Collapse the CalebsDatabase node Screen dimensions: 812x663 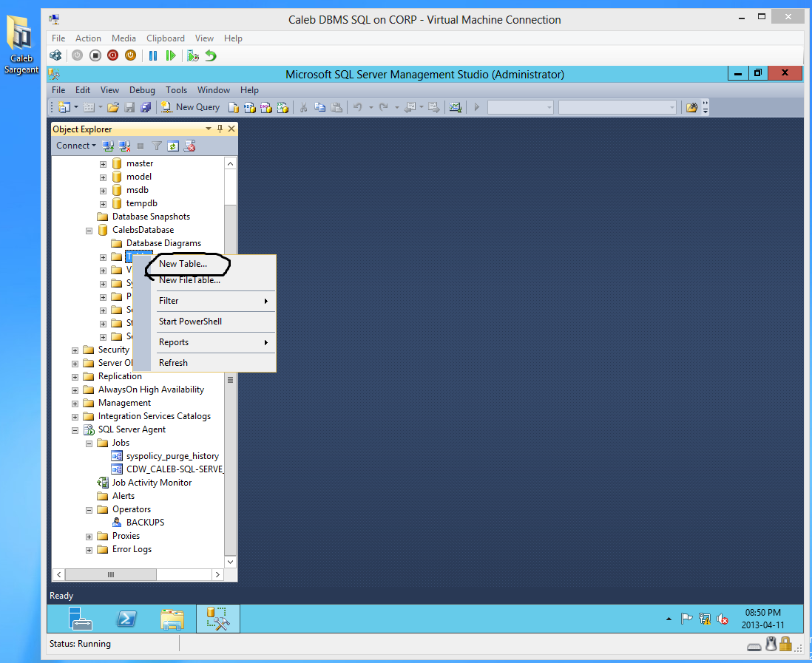click(89, 231)
